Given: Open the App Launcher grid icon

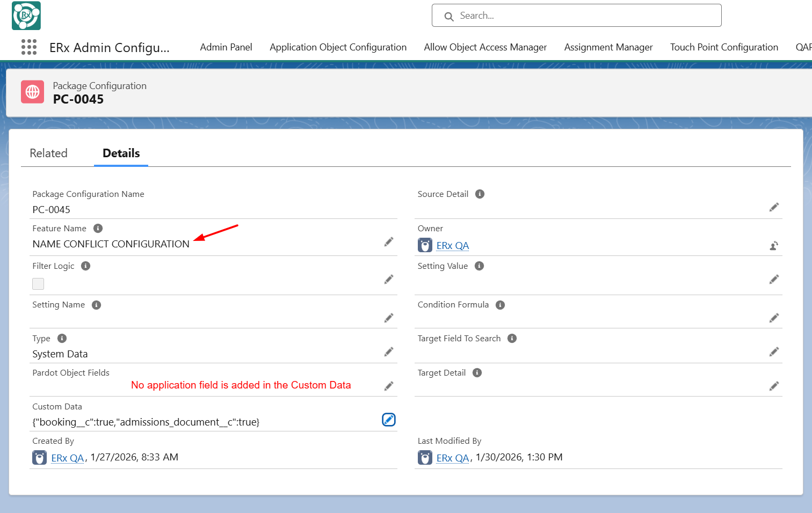Looking at the screenshot, I should [x=29, y=47].
